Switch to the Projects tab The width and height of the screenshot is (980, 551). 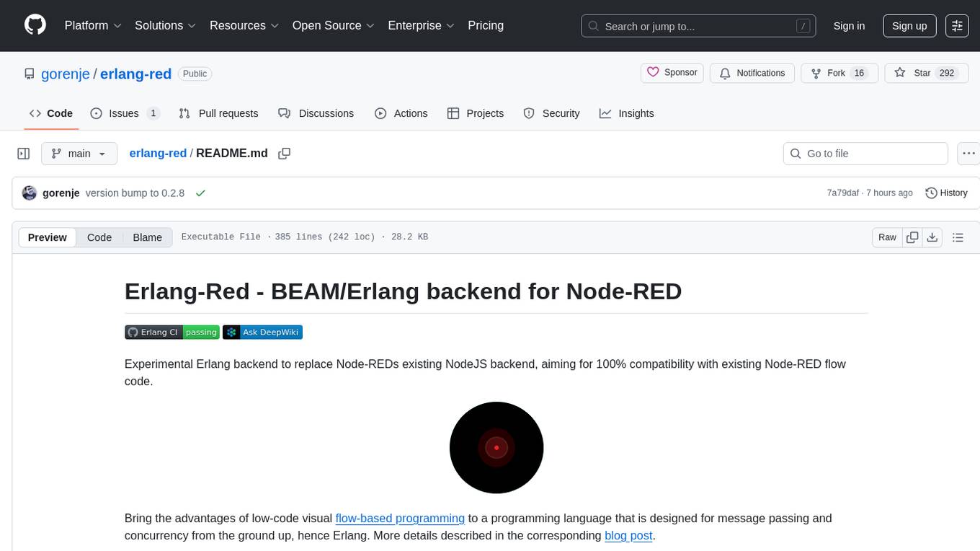(x=476, y=113)
